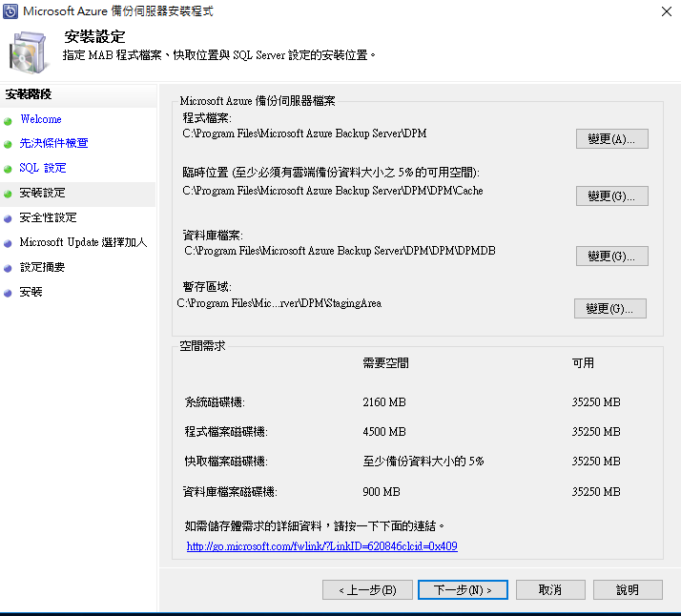The image size is (681, 616).
Task: Click the installer CD box icon
Action: click(x=28, y=52)
